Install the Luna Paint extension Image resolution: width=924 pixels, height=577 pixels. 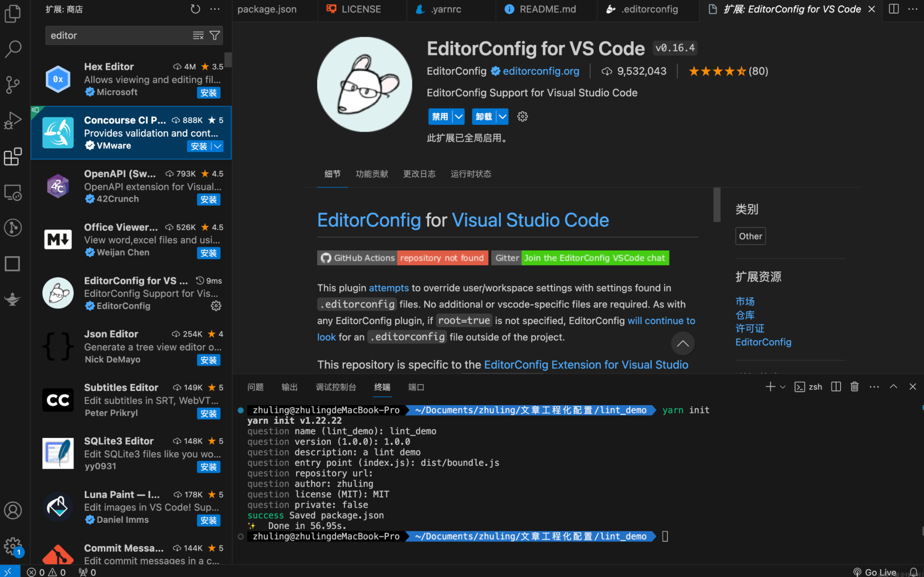(209, 521)
